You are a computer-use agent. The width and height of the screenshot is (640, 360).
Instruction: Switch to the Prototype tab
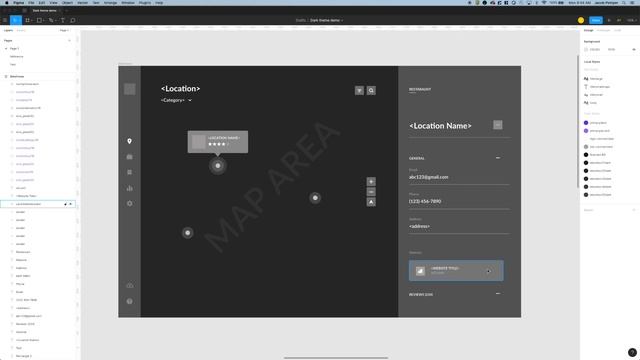point(603,30)
